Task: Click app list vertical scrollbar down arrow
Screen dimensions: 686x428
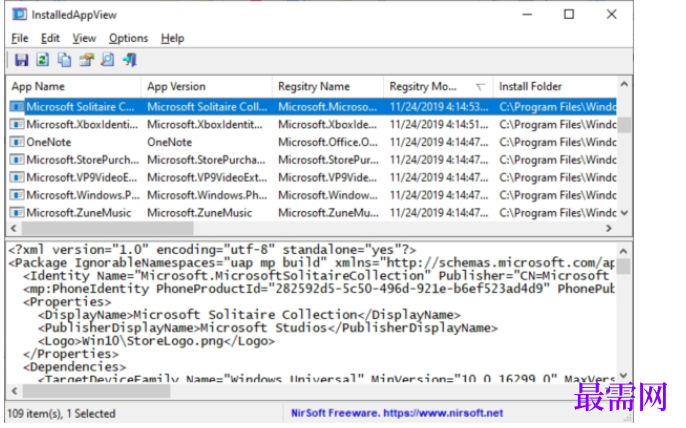Action: [624, 213]
